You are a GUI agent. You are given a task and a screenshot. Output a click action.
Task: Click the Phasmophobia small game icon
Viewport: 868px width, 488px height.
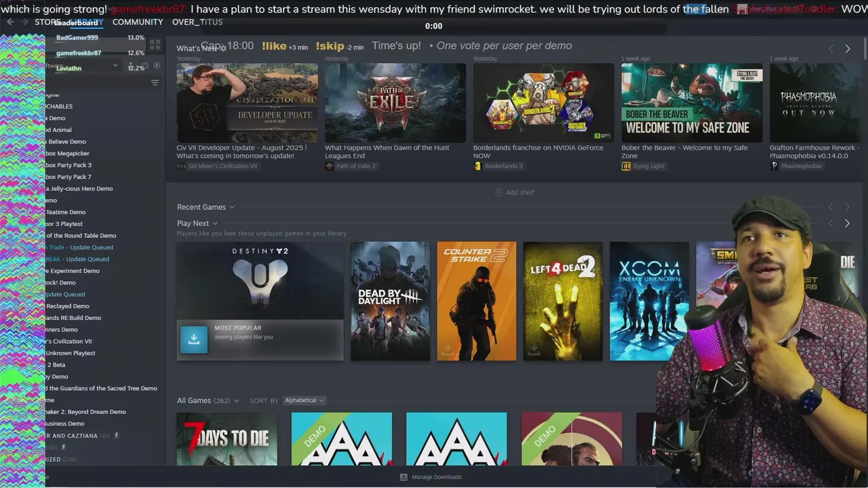point(774,166)
